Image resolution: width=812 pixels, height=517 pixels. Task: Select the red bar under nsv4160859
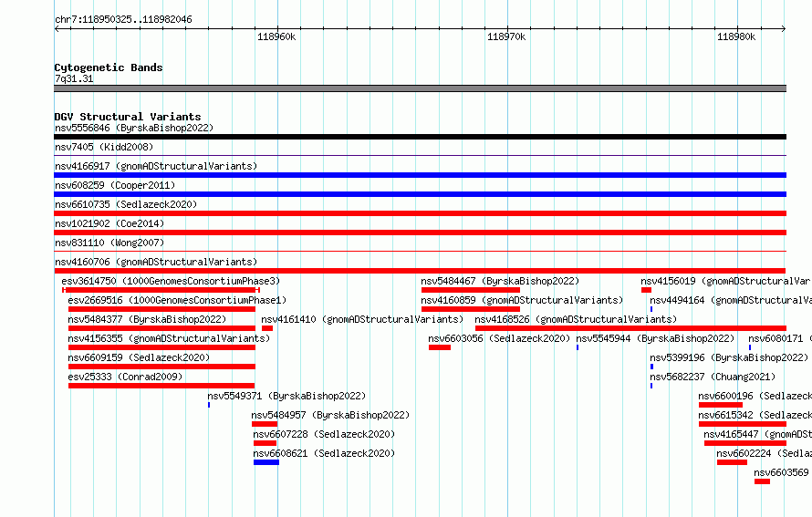(471, 309)
